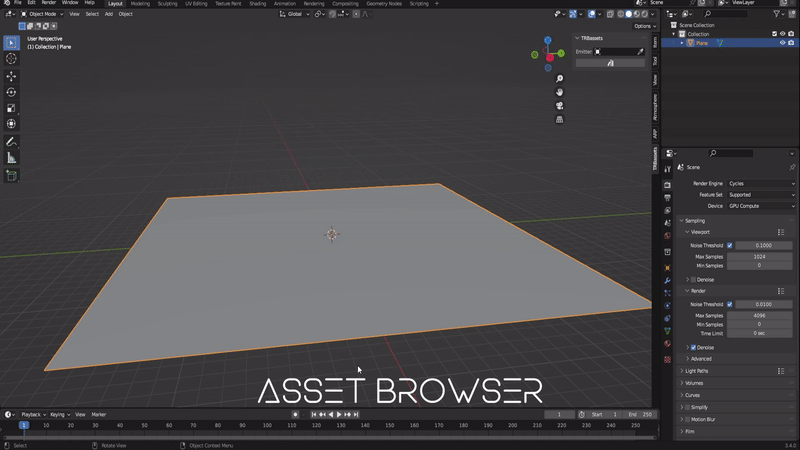Open the View Layer properties tab

(x=667, y=210)
